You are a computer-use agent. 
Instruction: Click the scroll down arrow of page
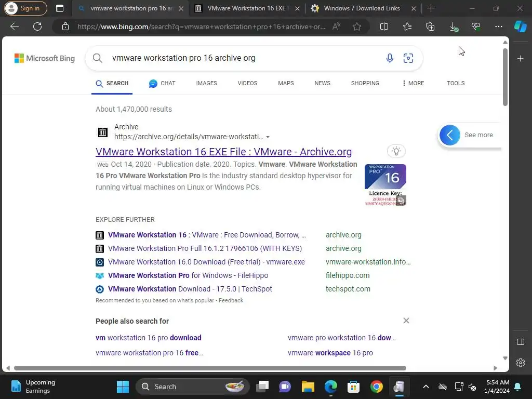pos(505,358)
